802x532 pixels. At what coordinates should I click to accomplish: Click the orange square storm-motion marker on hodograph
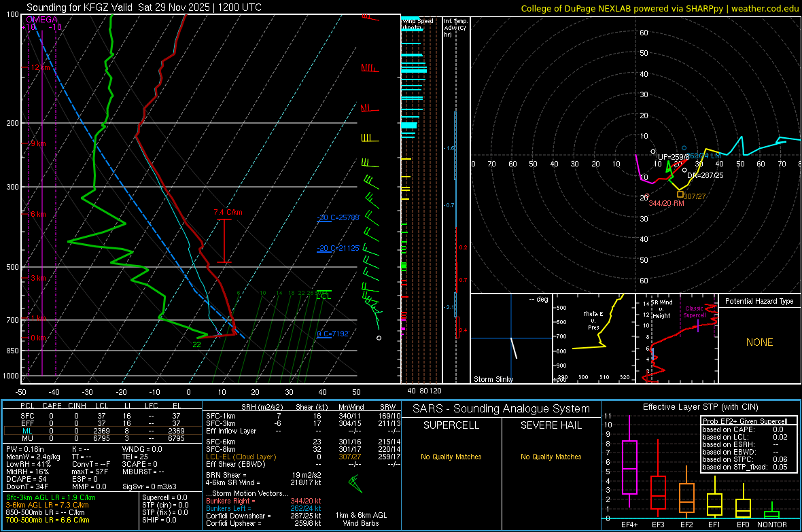pyautogui.click(x=680, y=194)
